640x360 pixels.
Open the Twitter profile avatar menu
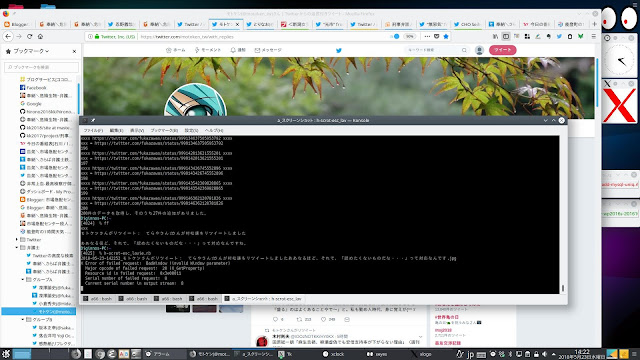point(479,50)
